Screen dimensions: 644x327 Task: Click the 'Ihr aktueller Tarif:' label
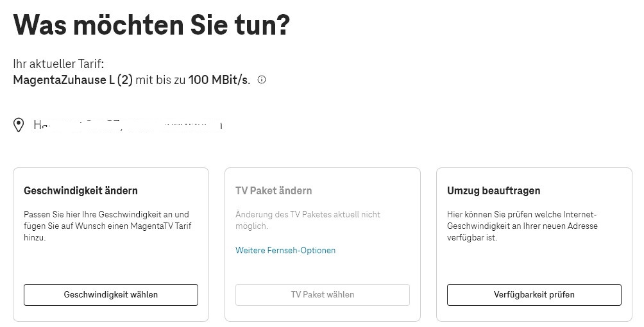58,64
